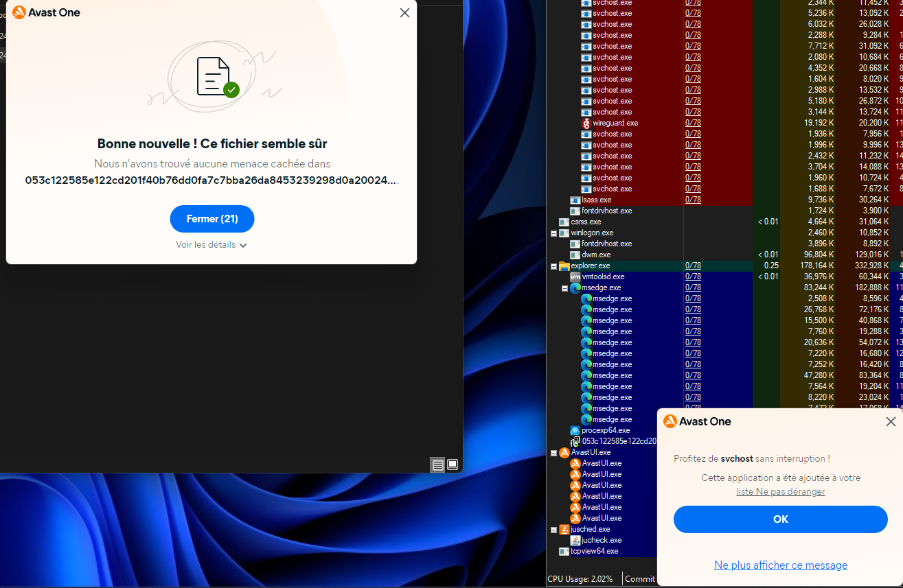Select the procexp64.exe process name

click(x=606, y=430)
